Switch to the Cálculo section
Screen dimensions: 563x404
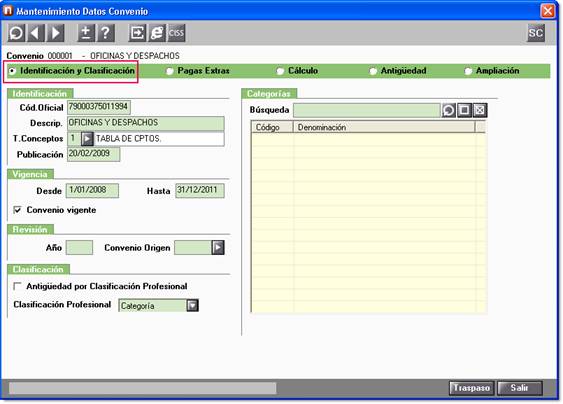pos(280,71)
